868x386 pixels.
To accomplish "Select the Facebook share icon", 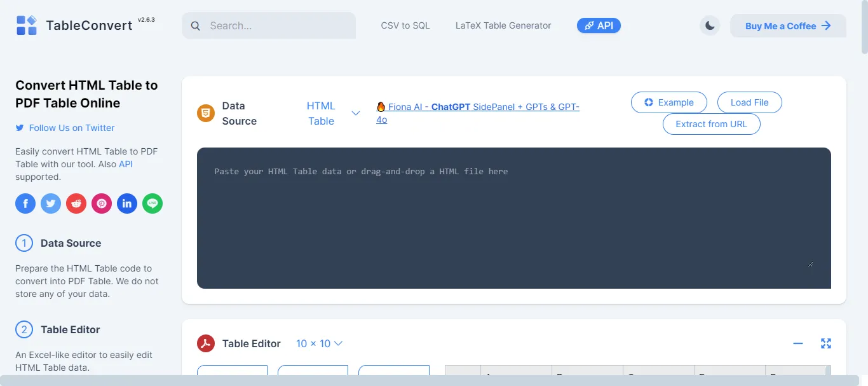I will (25, 203).
